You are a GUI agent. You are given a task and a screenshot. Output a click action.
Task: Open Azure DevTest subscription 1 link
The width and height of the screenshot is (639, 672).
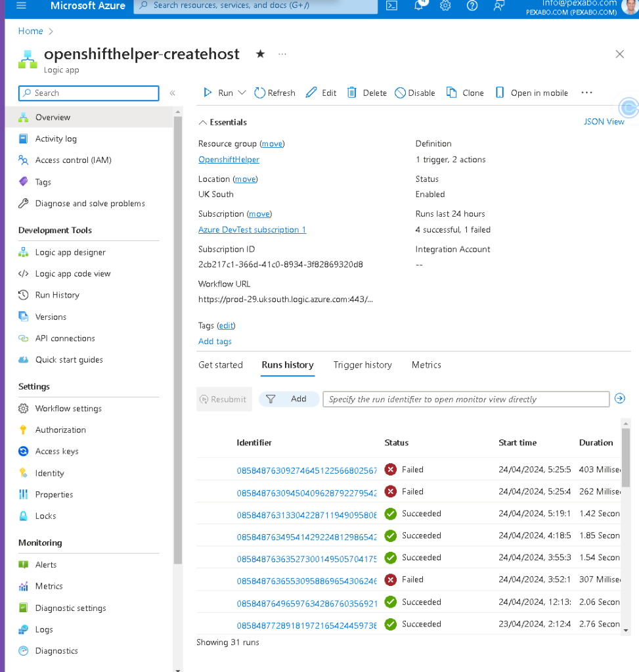tap(252, 230)
